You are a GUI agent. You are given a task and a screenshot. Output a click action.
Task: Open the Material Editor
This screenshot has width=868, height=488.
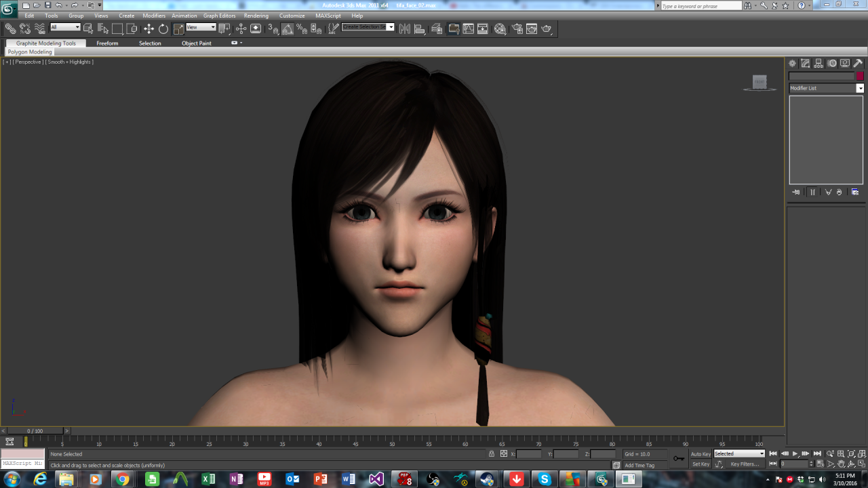click(500, 28)
